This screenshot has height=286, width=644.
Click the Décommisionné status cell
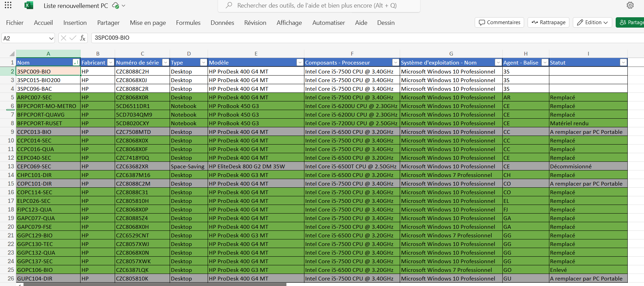pyautogui.click(x=588, y=166)
